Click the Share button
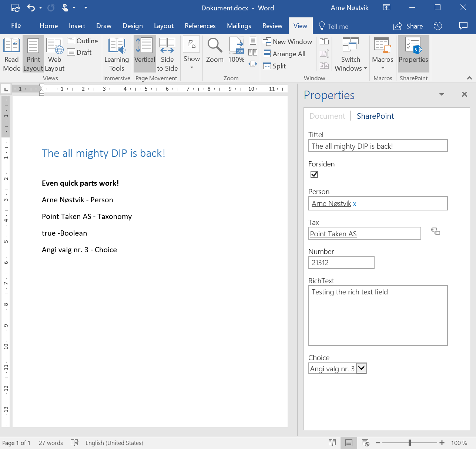 [408, 26]
